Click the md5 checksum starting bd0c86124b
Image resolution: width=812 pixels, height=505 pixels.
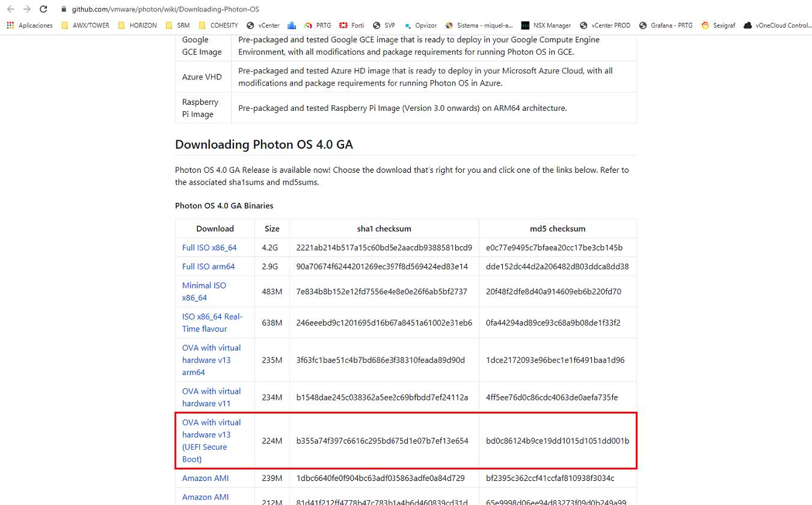(x=558, y=441)
